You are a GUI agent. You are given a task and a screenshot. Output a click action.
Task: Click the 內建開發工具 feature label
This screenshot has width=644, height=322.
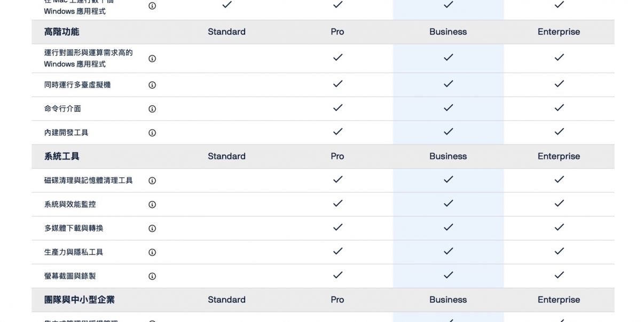(66, 133)
